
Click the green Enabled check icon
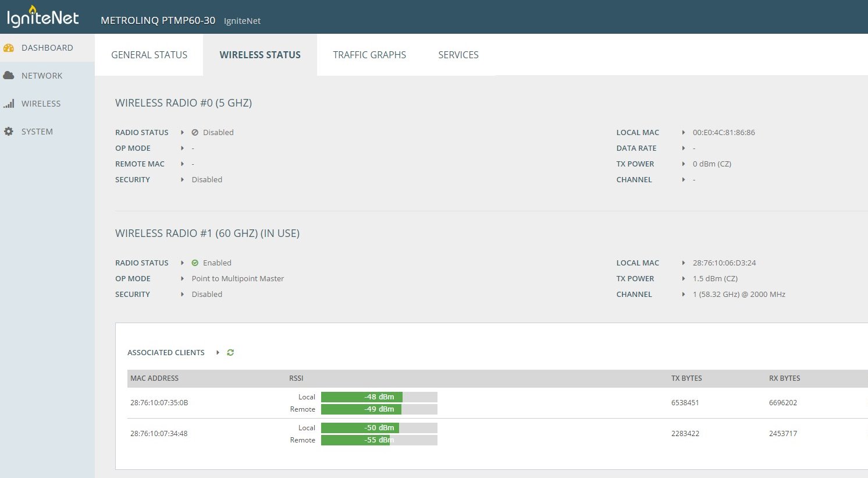[x=195, y=263]
